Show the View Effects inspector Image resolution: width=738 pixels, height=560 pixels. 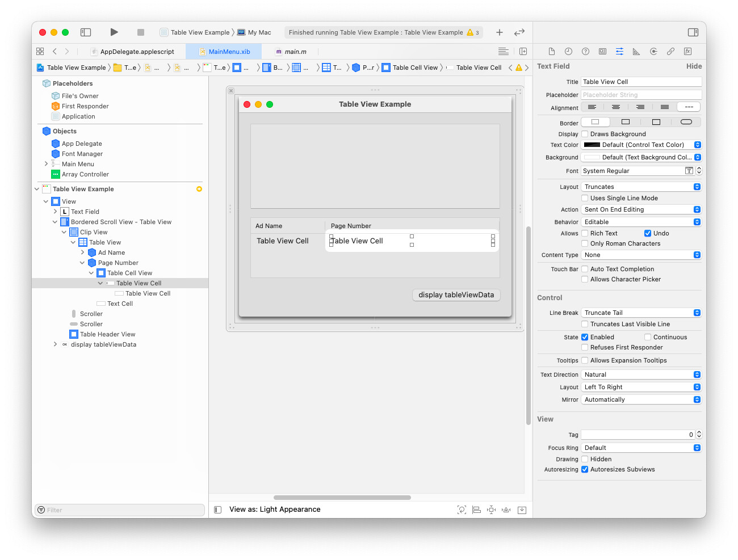click(687, 51)
